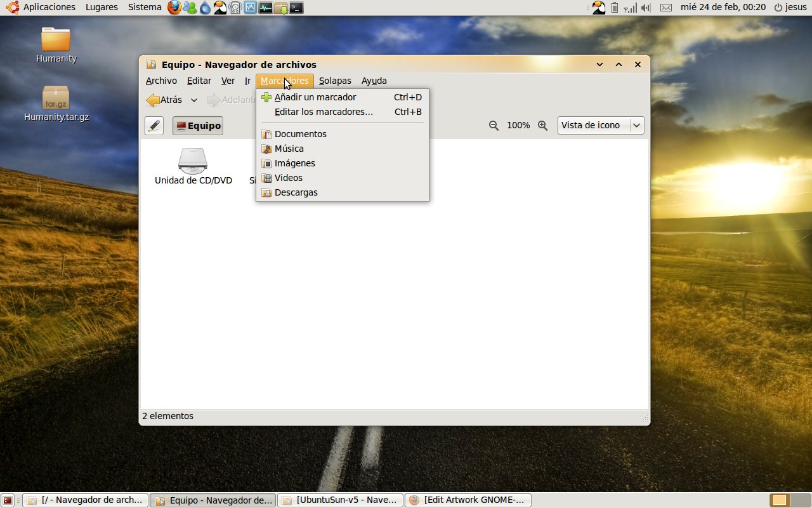Zoom out with the minus magnifier
812x508 pixels.
pyautogui.click(x=494, y=126)
